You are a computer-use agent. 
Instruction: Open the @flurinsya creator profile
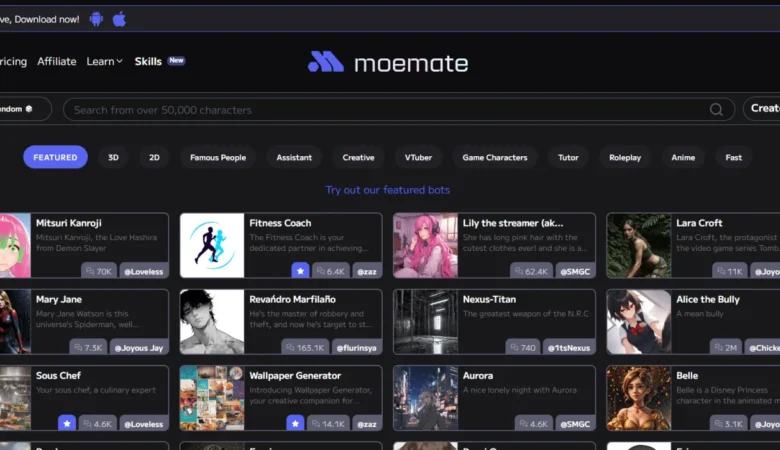pyautogui.click(x=357, y=348)
